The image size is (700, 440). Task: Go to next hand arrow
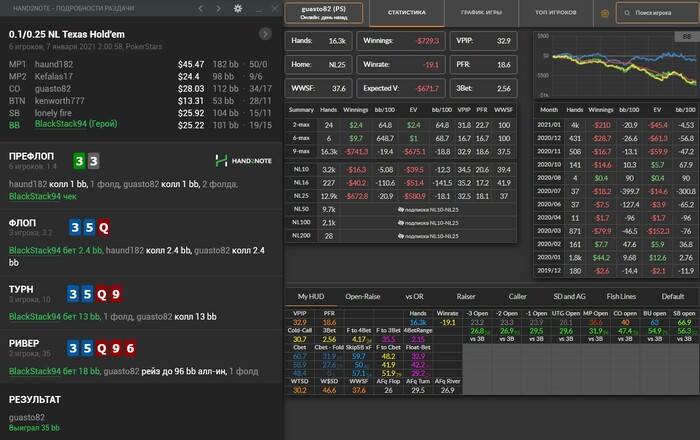point(218,8)
